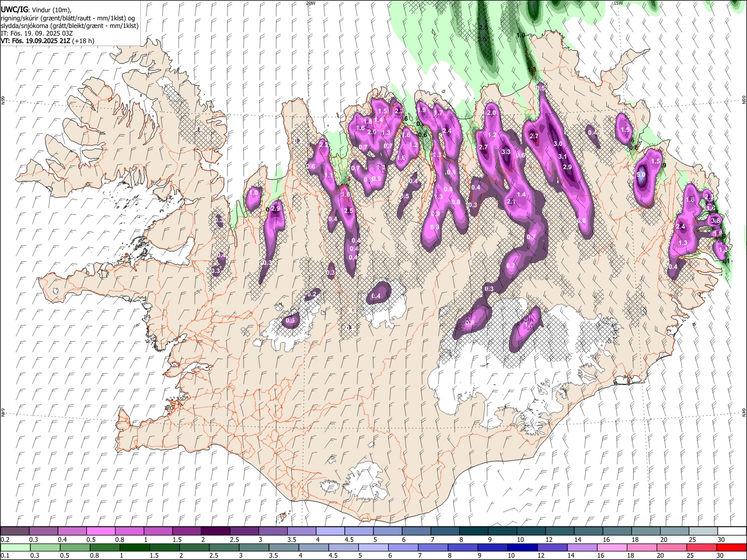Click the 8–9 dark teal upper legend swatch
The height and width of the screenshot is (560, 747).
point(473,531)
